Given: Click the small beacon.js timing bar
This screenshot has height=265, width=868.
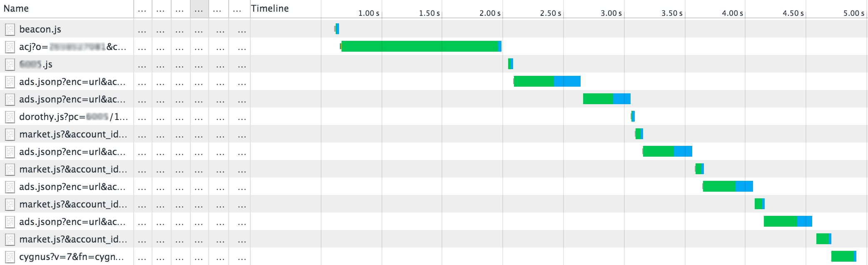Looking at the screenshot, I should 337,29.
